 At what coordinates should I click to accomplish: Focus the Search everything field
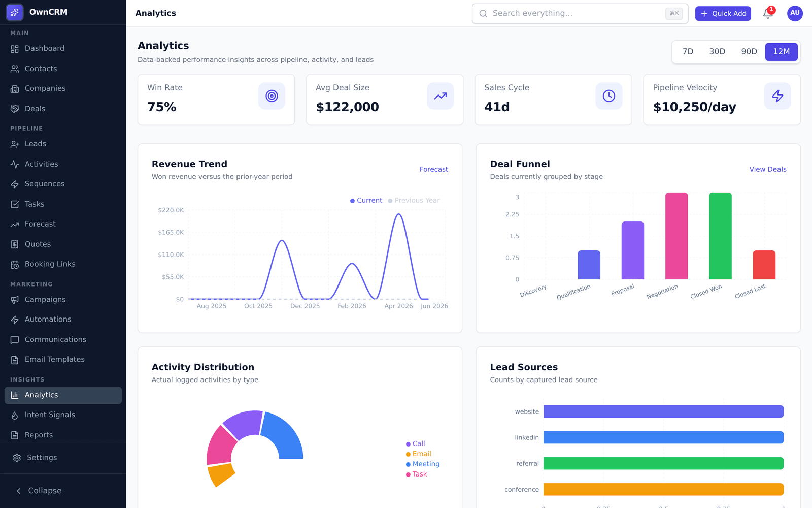coord(580,14)
